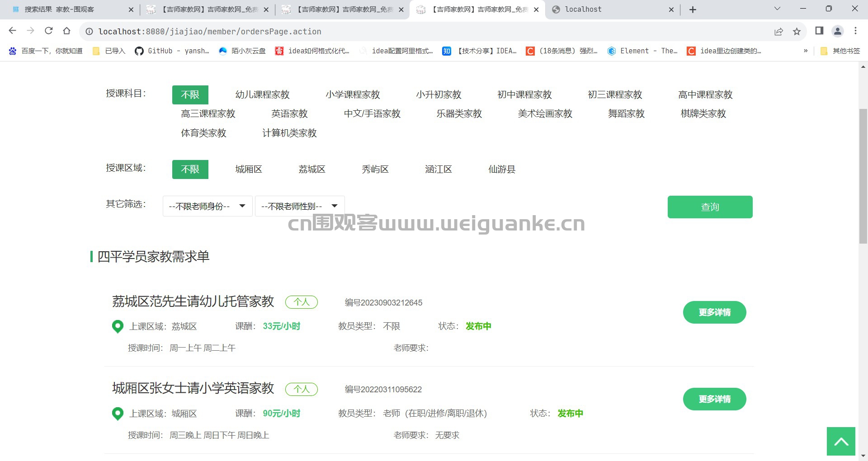Expand the 不限老师身份 dropdown
The height and width of the screenshot is (461, 868).
(x=207, y=206)
